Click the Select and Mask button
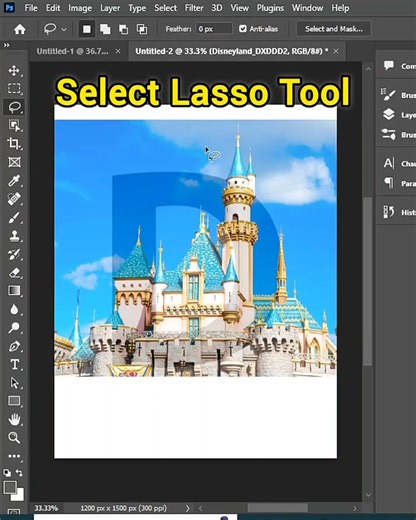Viewport: 416px width, 520px height. [x=334, y=29]
